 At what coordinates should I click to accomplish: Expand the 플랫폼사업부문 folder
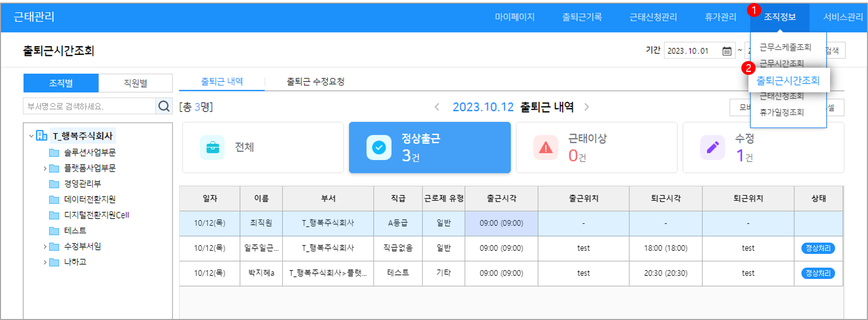click(x=45, y=168)
